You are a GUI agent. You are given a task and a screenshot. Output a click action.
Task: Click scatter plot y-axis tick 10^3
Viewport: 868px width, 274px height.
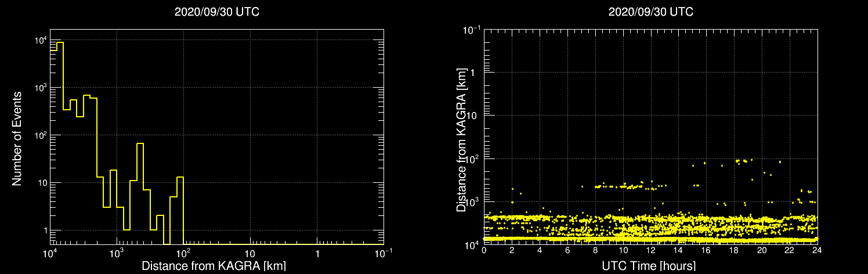click(x=473, y=201)
